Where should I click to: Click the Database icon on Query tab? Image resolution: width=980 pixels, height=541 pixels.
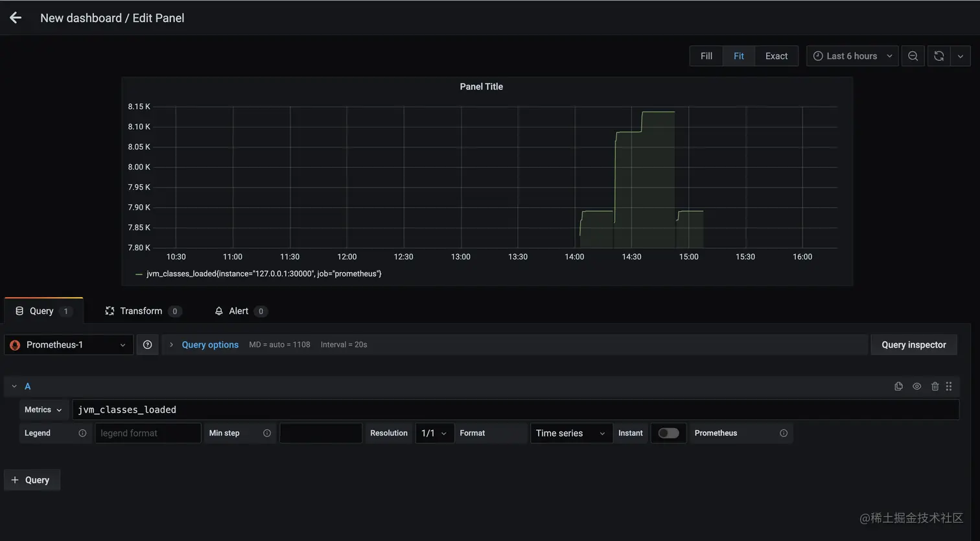coord(19,311)
